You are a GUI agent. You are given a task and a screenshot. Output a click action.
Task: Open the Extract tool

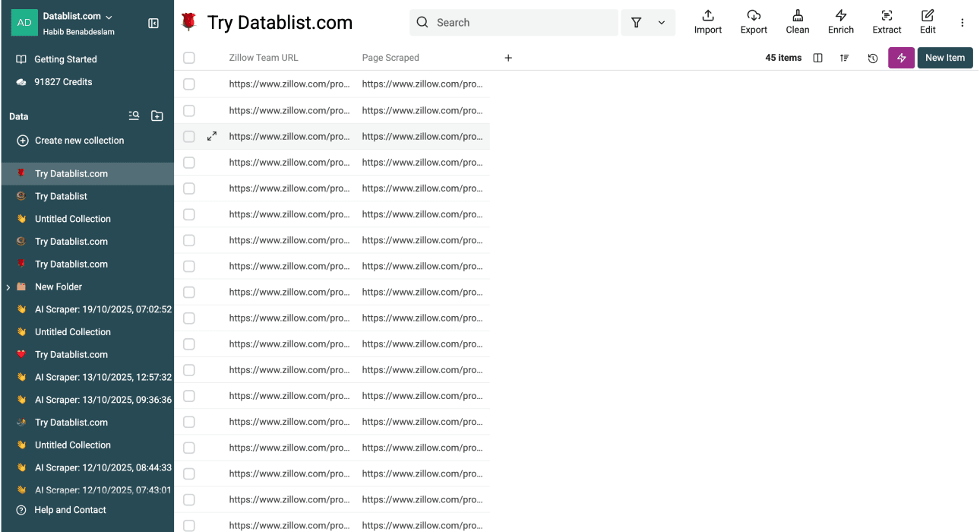887,21
